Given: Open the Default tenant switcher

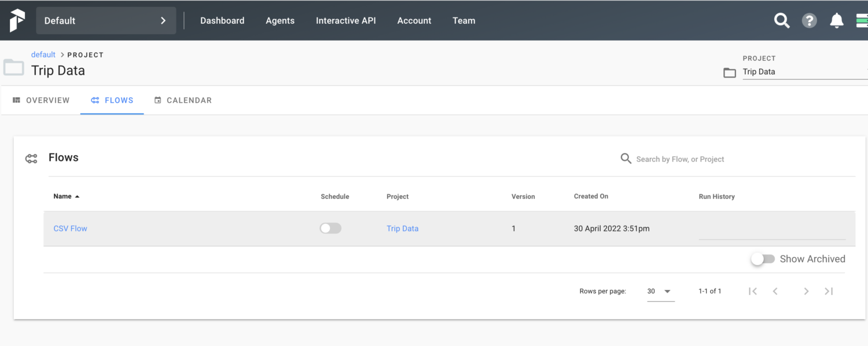Looking at the screenshot, I should (106, 21).
